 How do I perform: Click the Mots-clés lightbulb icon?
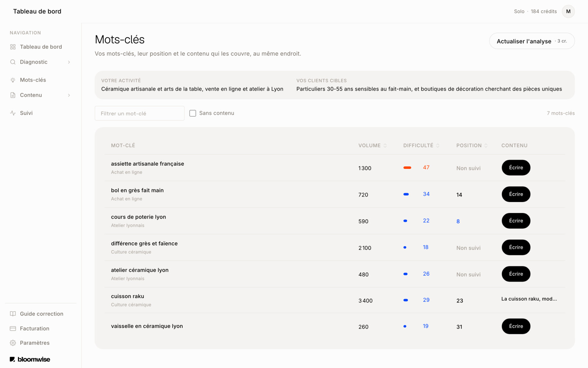13,80
